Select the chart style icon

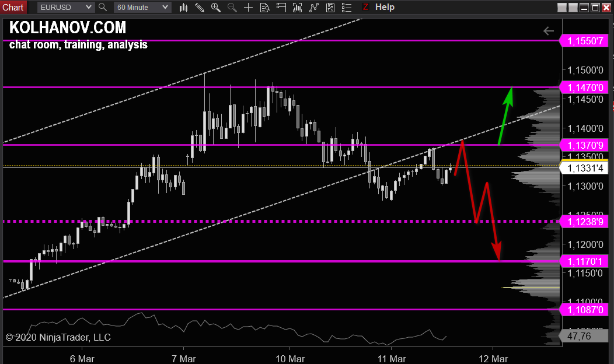[184, 7]
